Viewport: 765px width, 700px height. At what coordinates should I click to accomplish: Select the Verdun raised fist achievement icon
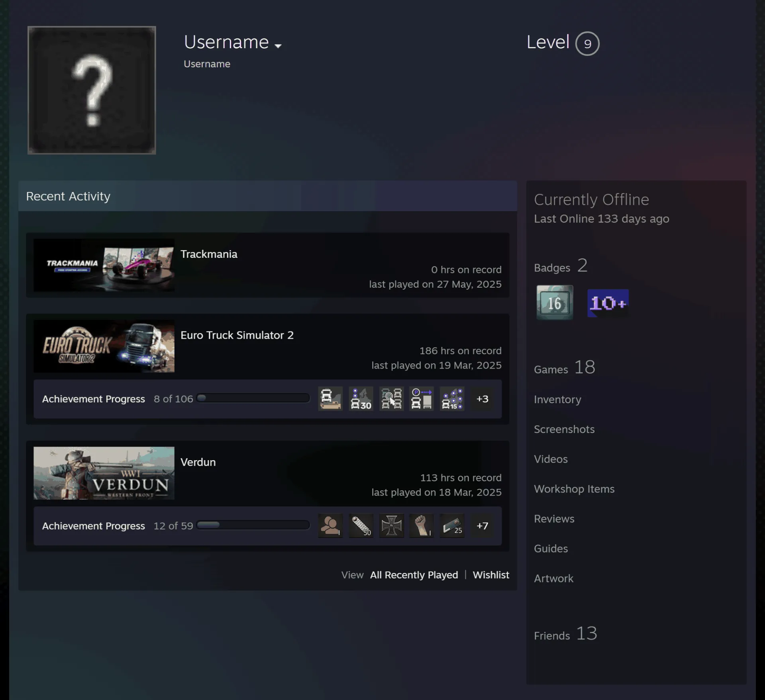[x=422, y=526]
